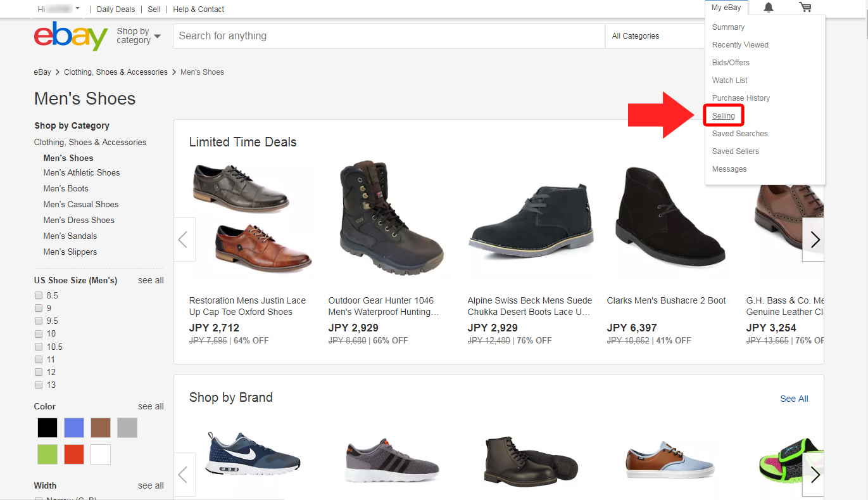Go to eBay home via logo
This screenshot has width=868, height=500.
coord(71,36)
